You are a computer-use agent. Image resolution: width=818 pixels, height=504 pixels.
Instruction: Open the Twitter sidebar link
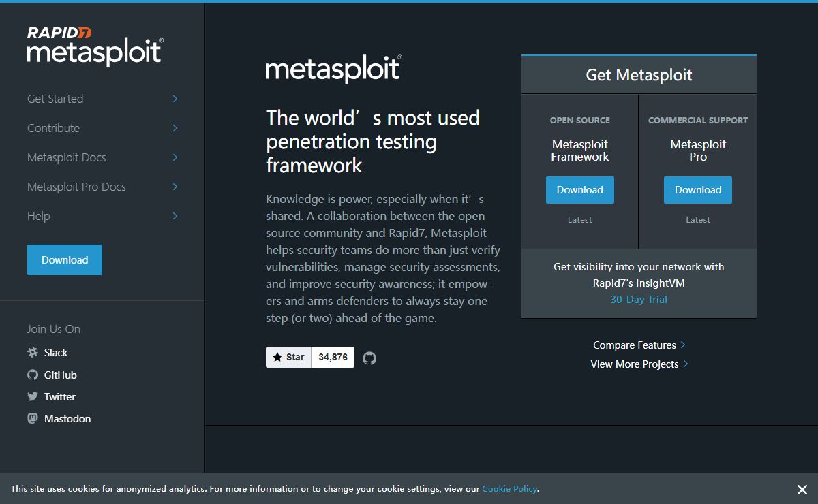[60, 397]
